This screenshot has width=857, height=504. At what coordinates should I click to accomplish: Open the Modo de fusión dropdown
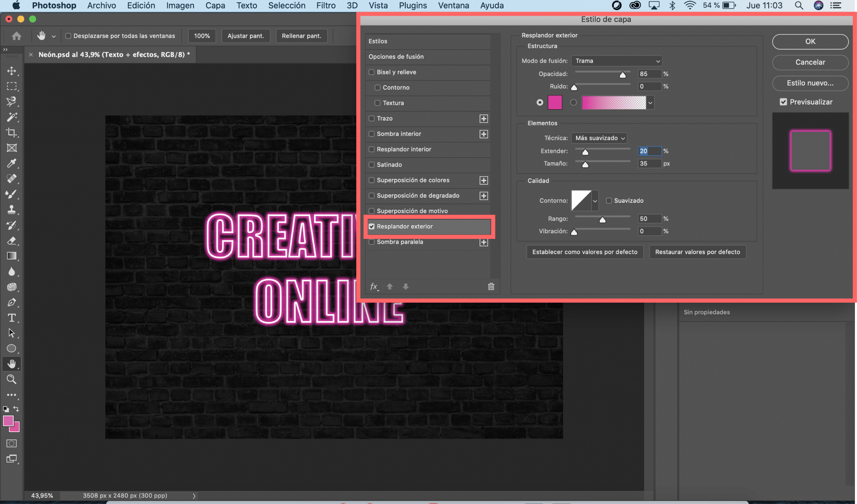coord(617,61)
